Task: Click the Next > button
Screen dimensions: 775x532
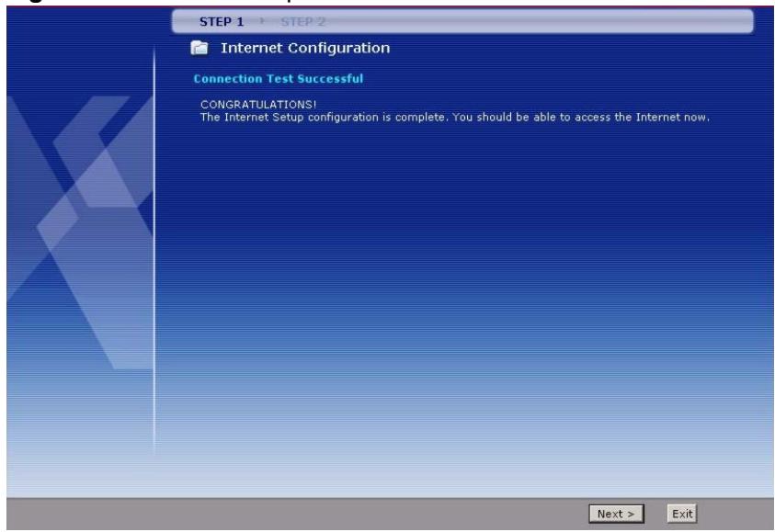Action: [x=616, y=513]
